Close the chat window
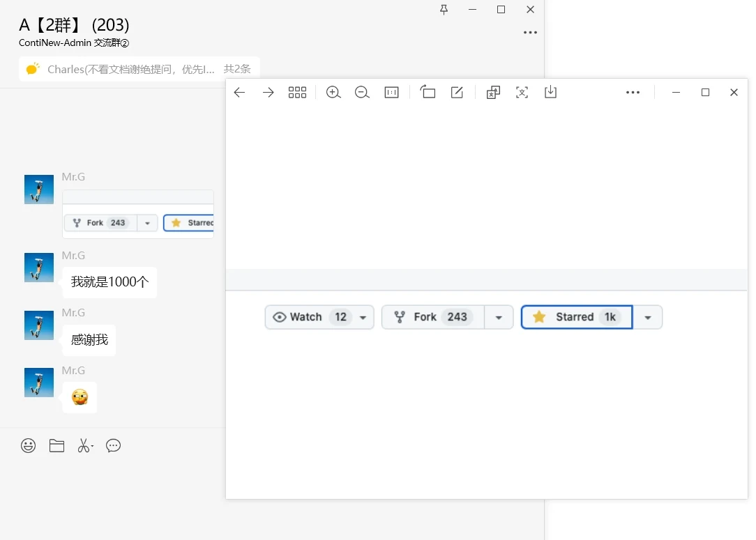Viewport: 756px width, 540px height. pyautogui.click(x=530, y=10)
